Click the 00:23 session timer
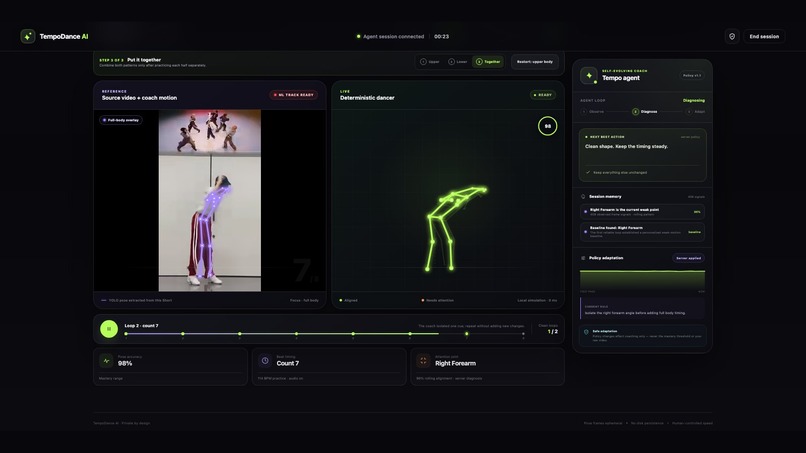 [441, 37]
